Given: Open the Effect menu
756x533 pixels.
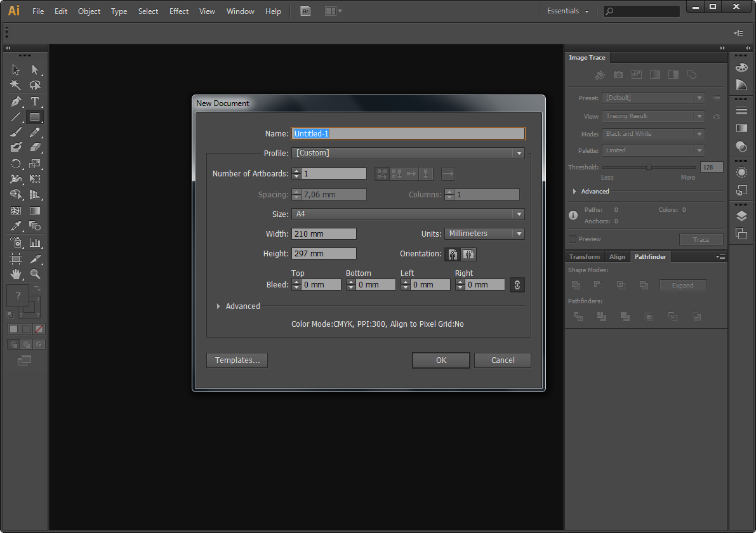Looking at the screenshot, I should point(179,11).
